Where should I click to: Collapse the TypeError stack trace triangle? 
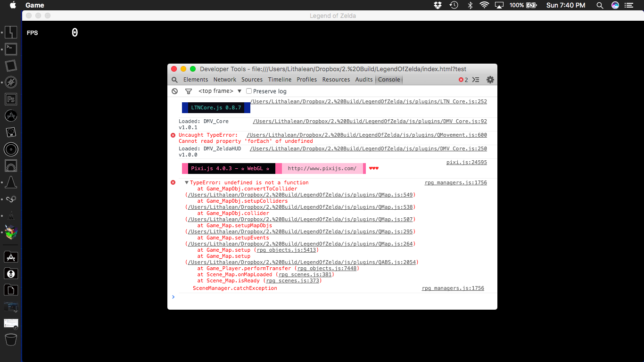click(187, 182)
